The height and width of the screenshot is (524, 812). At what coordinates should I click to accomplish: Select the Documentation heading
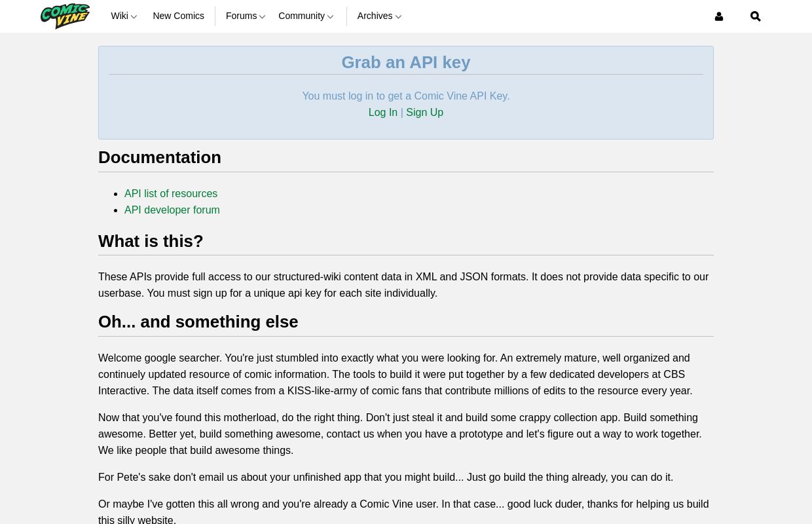pos(160,157)
